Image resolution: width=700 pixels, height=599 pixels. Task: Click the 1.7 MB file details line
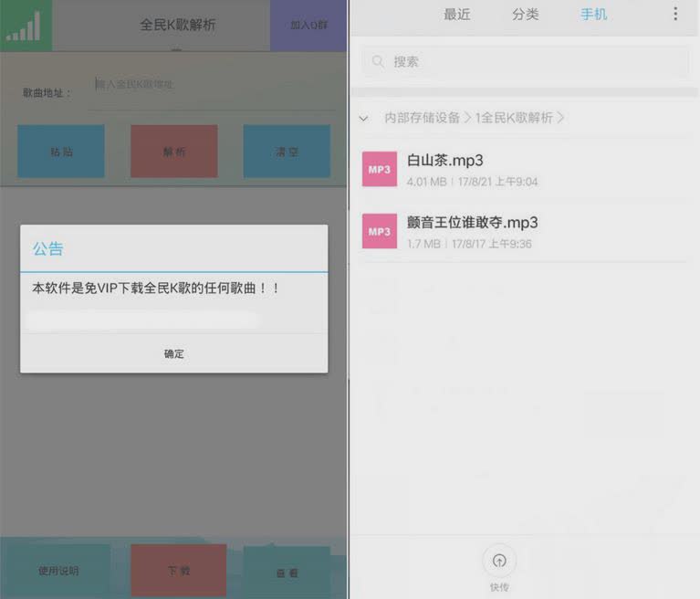469,244
